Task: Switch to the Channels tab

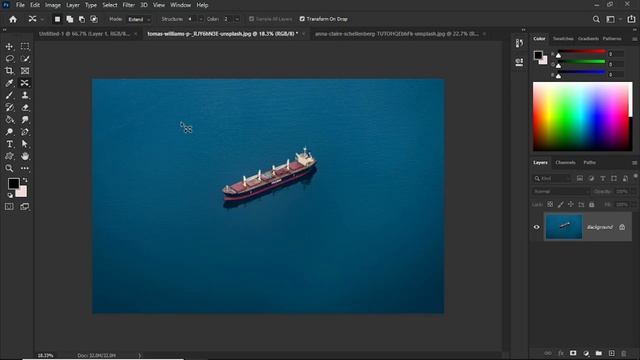Action: click(565, 162)
